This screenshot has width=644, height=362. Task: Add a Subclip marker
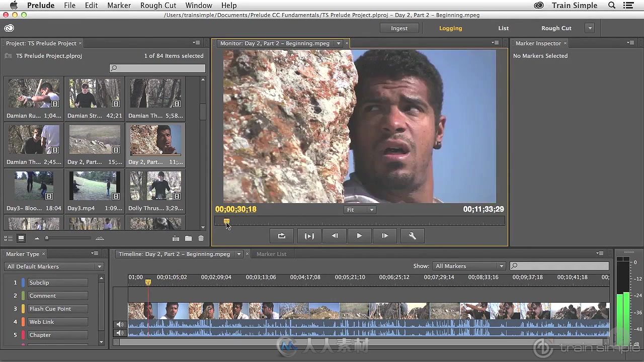coord(57,283)
